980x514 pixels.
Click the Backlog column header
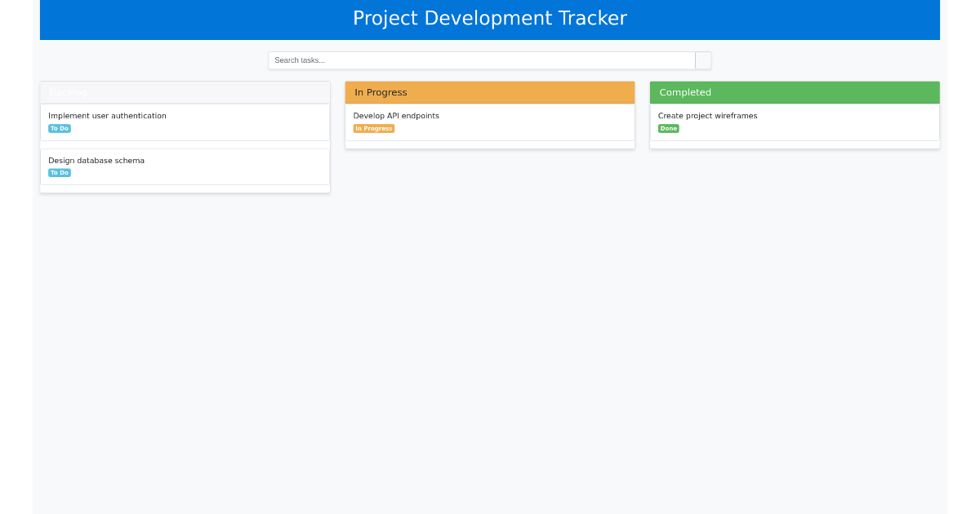click(185, 92)
